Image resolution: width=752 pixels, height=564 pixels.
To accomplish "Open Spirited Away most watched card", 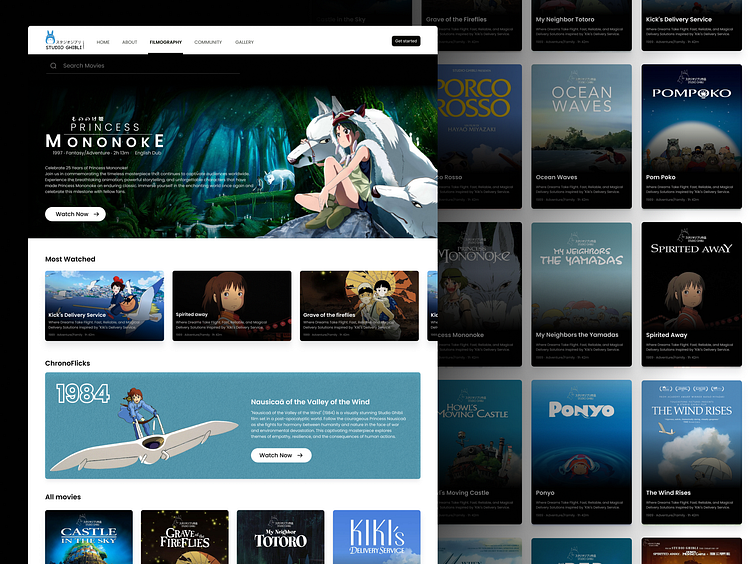I will (x=232, y=306).
